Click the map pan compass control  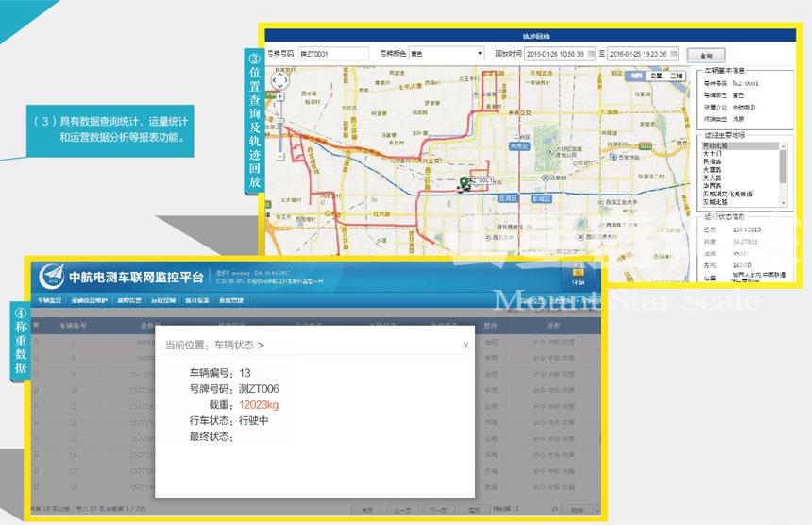pos(279,82)
